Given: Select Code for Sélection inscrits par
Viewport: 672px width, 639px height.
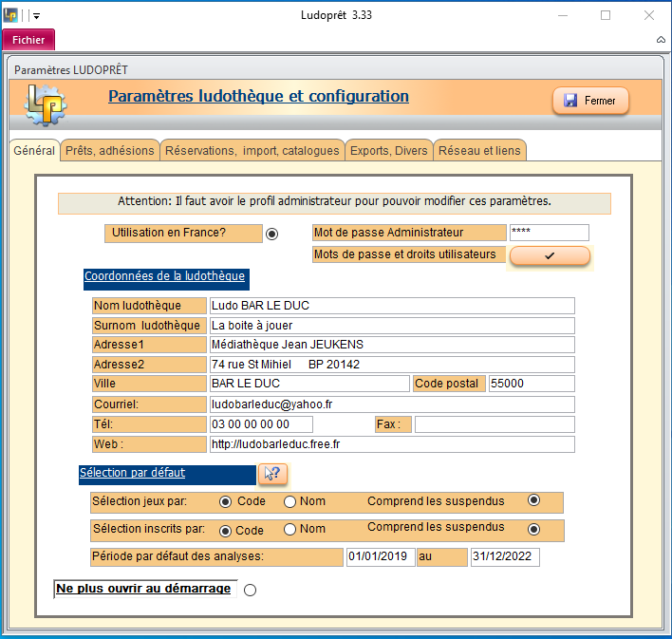Looking at the screenshot, I should 226,530.
